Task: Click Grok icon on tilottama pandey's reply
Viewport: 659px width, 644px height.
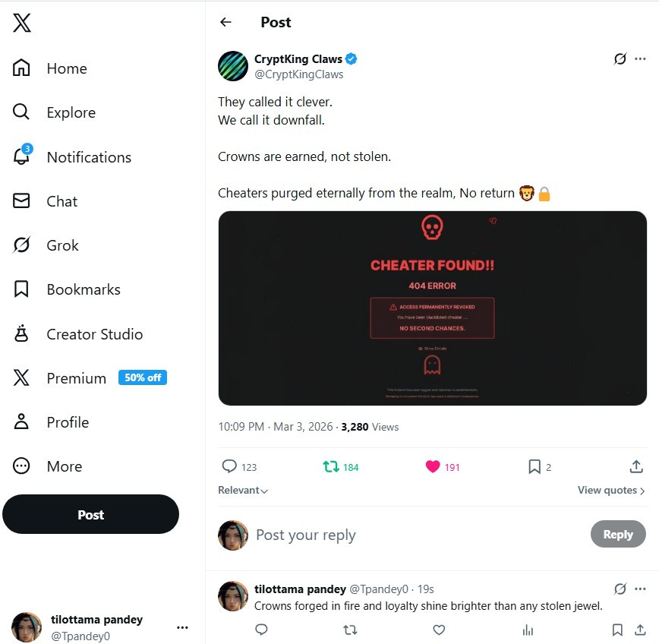Action: [620, 589]
